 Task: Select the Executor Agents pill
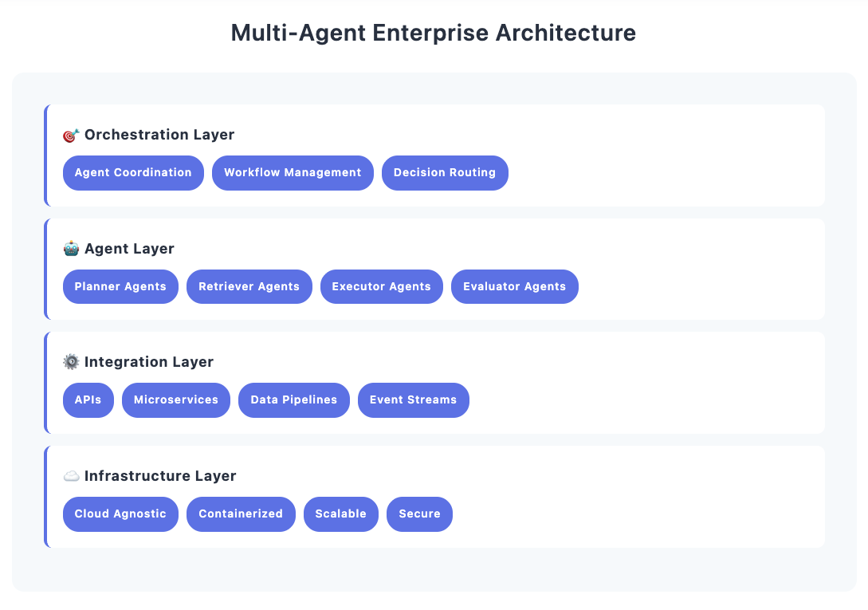tap(381, 286)
